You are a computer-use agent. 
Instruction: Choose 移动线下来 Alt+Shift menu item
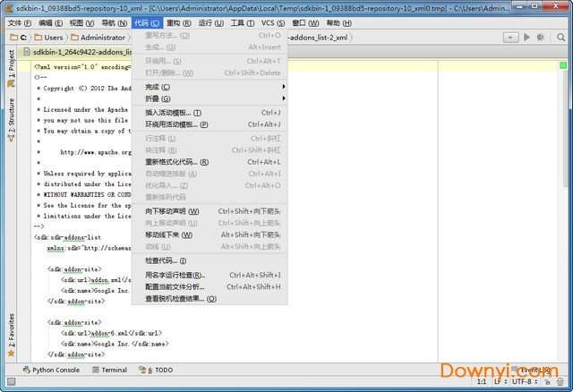[x=210, y=234]
